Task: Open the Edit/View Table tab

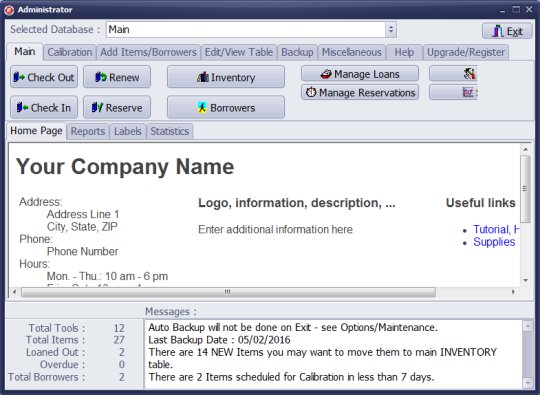Action: [239, 52]
